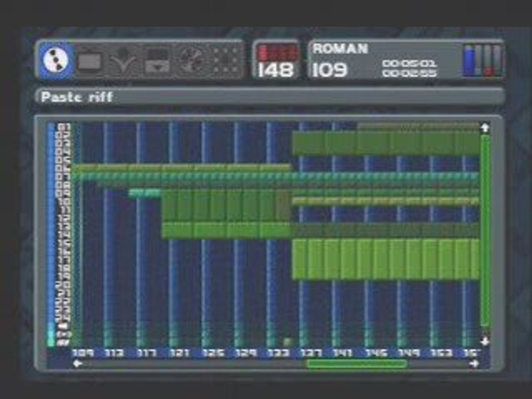Click the red memory usage bar
This screenshot has width=532, height=399.
[489, 71]
